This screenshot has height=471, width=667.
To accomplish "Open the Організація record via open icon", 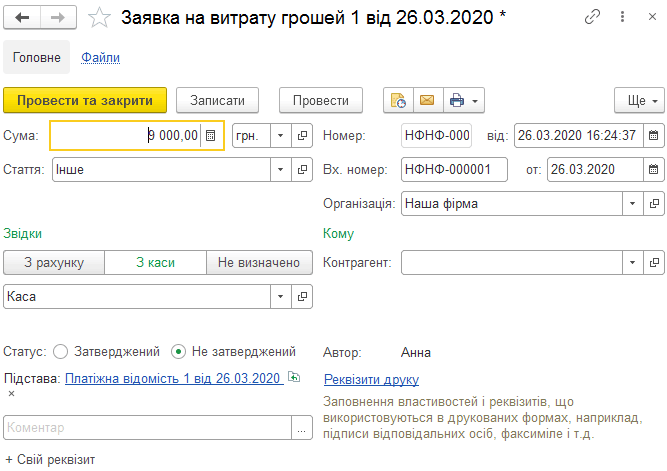I will 654,204.
